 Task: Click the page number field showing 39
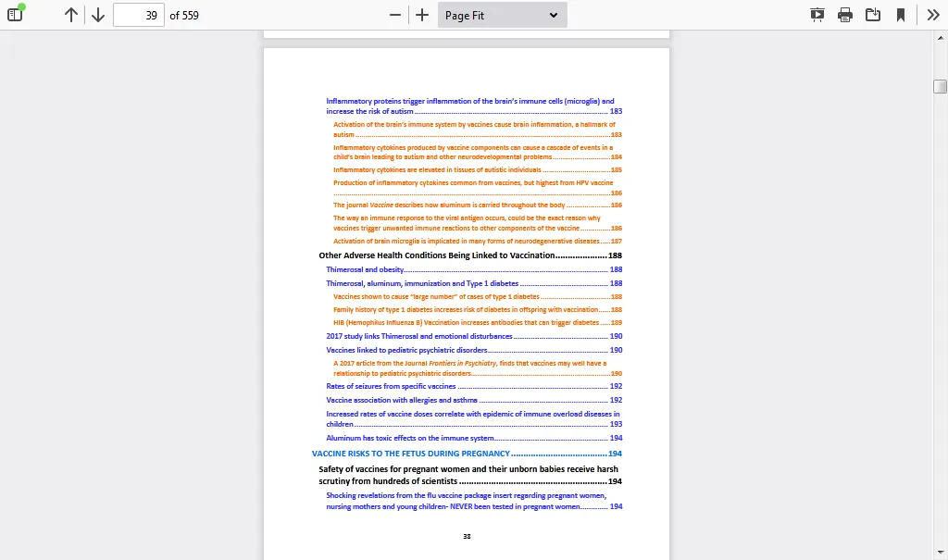139,15
